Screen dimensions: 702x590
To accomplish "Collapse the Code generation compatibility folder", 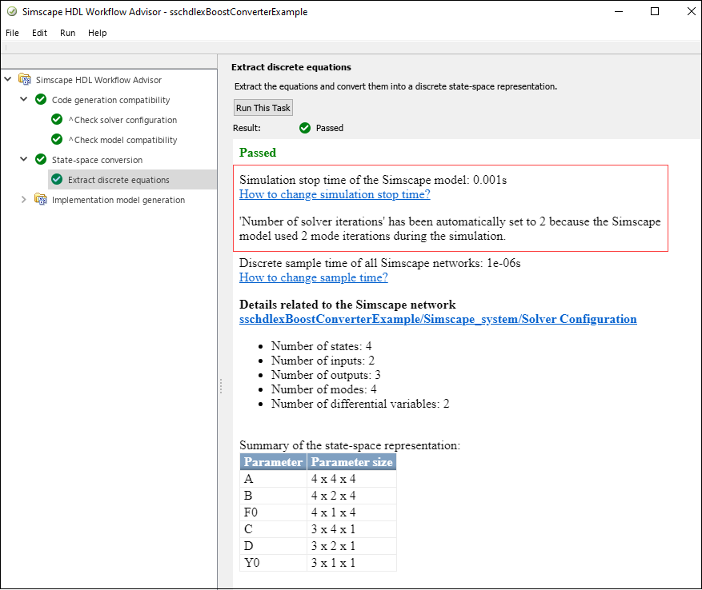I will 24,99.
